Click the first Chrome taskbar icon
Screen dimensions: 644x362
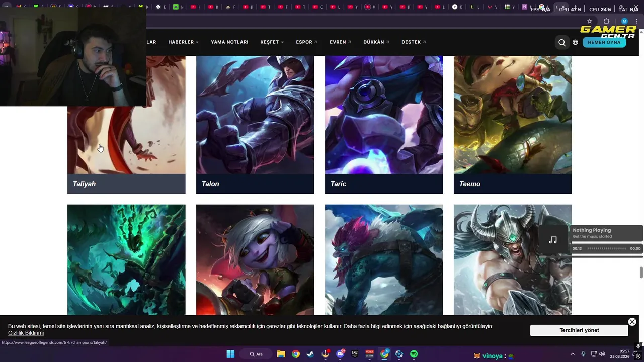tap(296, 354)
